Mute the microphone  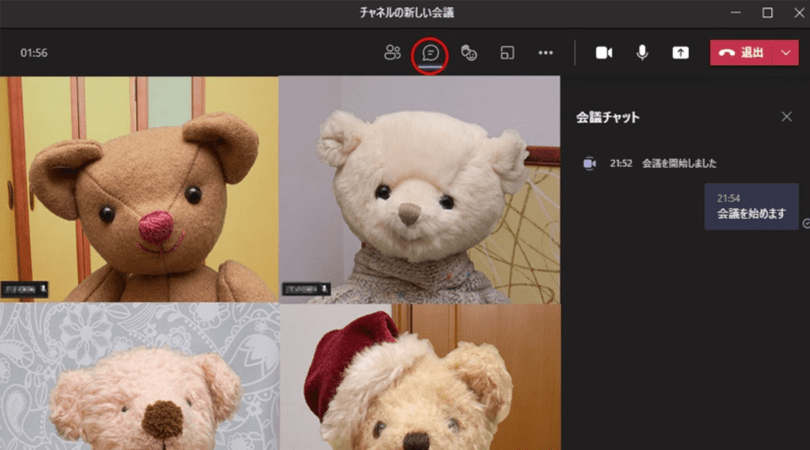click(642, 53)
